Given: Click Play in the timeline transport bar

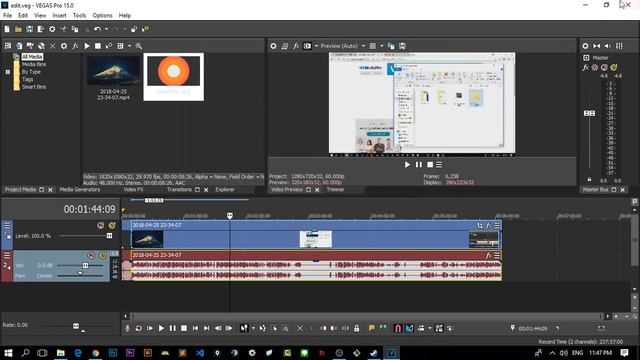Looking at the screenshot, I should pyautogui.click(x=161, y=328).
